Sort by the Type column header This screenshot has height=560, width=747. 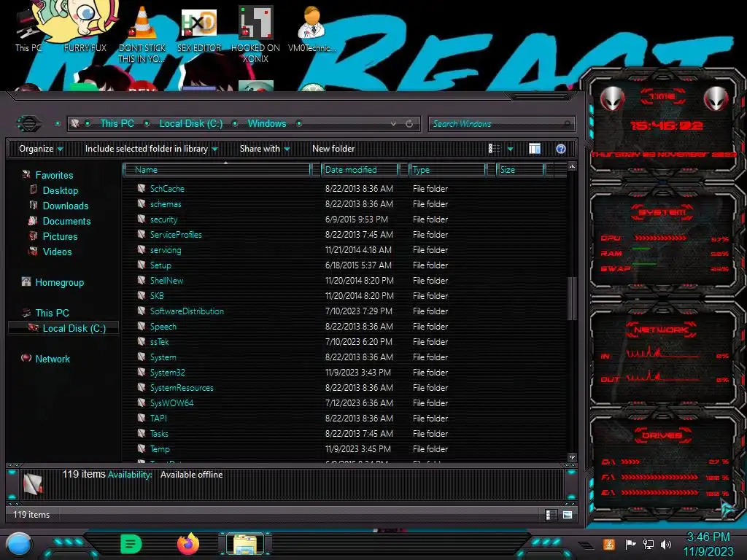tap(447, 169)
